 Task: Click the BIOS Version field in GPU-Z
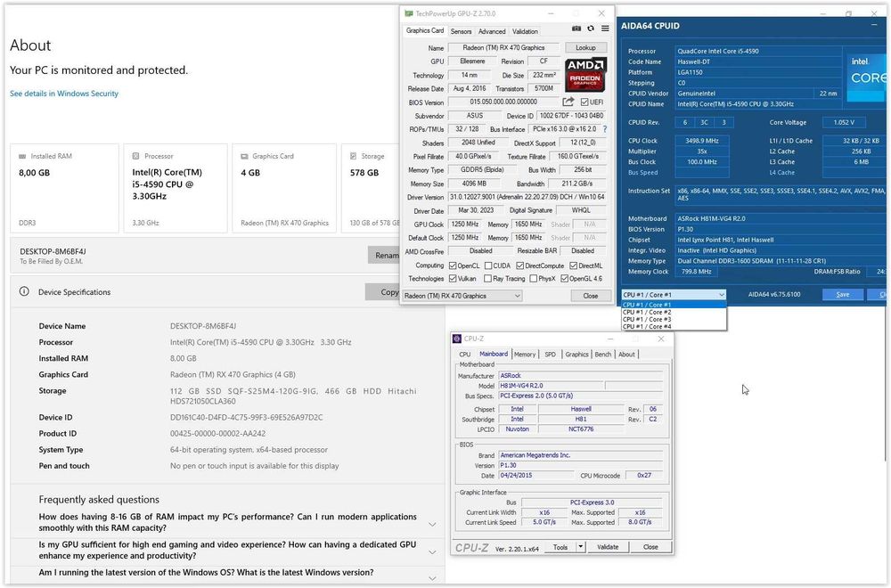(x=503, y=102)
